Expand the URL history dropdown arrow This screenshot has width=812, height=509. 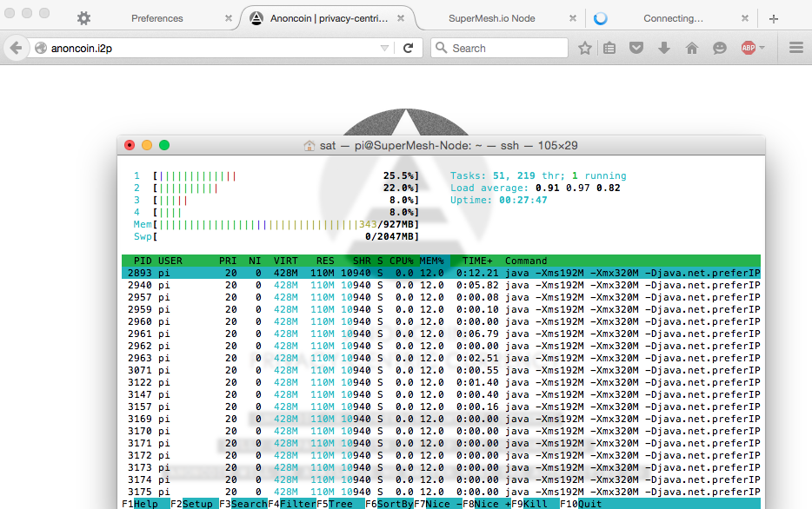coord(384,48)
